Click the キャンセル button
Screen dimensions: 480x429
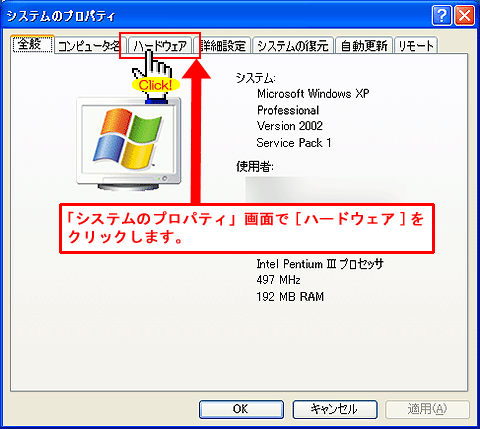(335, 409)
